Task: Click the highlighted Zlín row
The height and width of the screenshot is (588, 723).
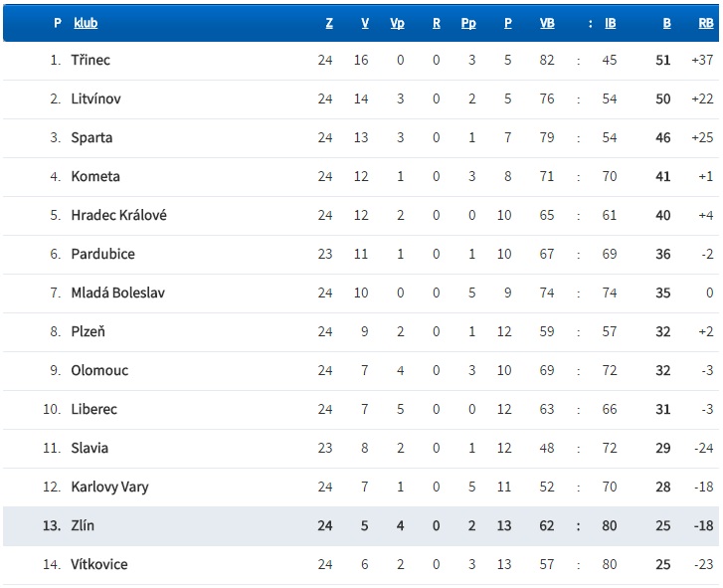Action: [361, 525]
